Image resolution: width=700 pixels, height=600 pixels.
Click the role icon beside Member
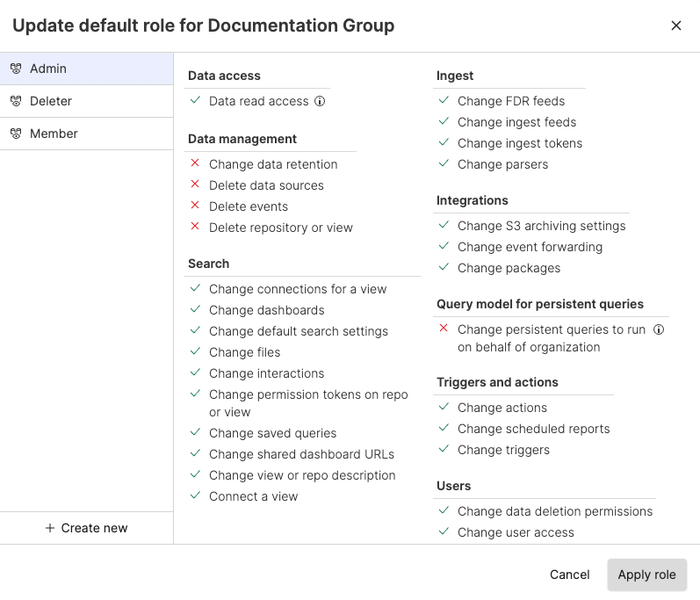click(16, 134)
